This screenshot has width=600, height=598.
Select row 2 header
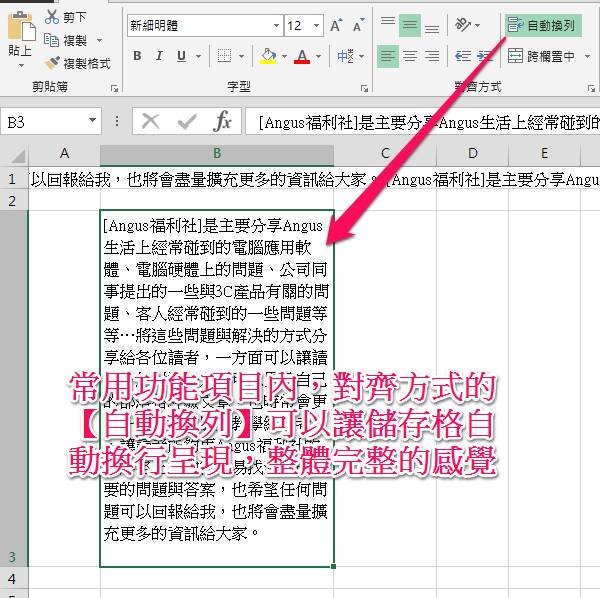point(13,200)
